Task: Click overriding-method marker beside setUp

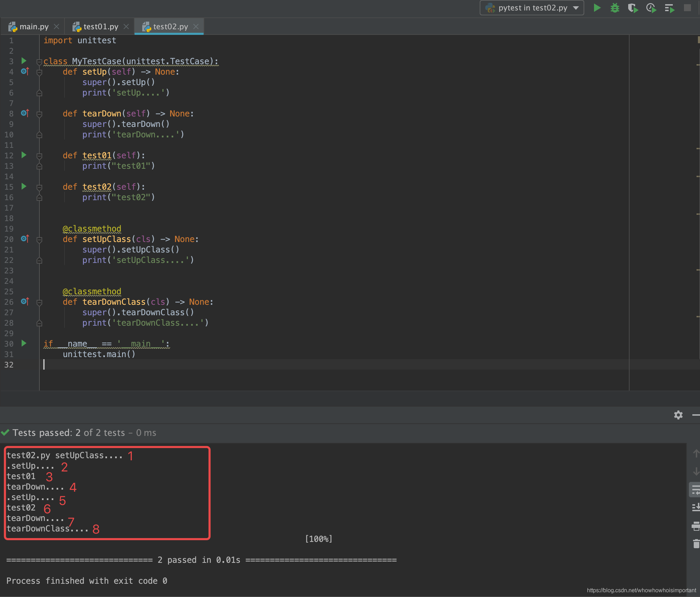Action: point(24,71)
